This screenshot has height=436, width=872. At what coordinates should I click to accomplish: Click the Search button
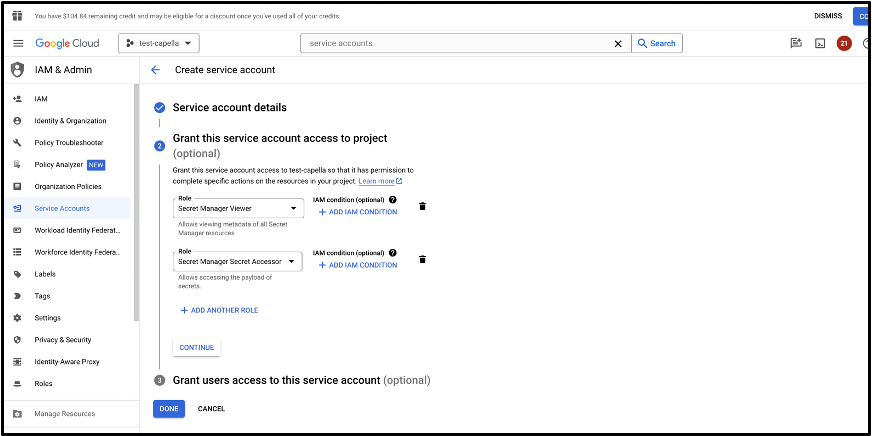click(x=657, y=43)
